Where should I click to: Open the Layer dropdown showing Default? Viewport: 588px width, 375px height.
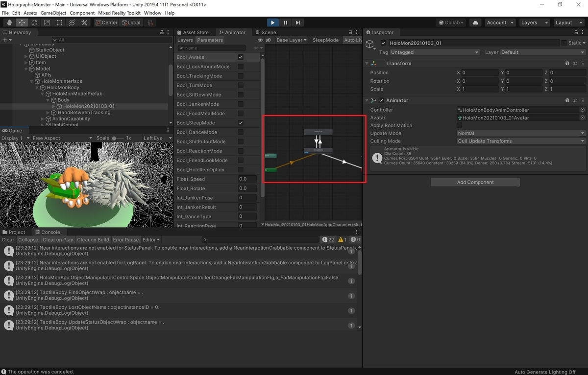tap(542, 52)
